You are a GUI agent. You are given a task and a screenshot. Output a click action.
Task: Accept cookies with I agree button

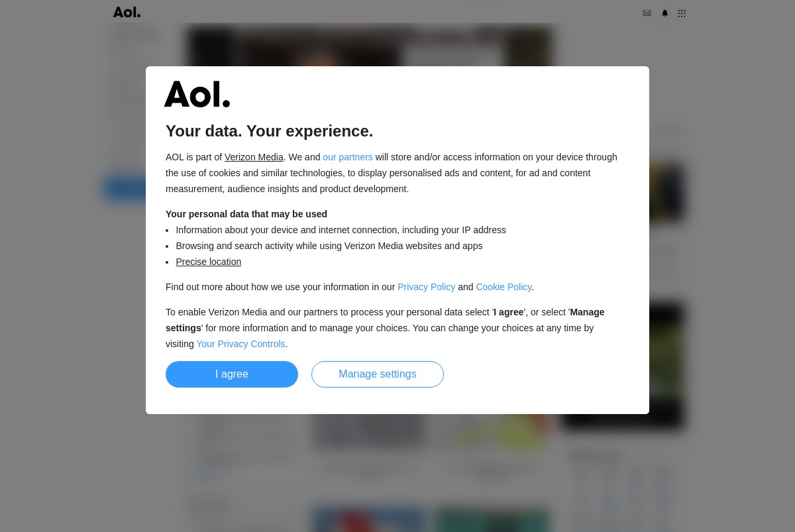pyautogui.click(x=232, y=374)
